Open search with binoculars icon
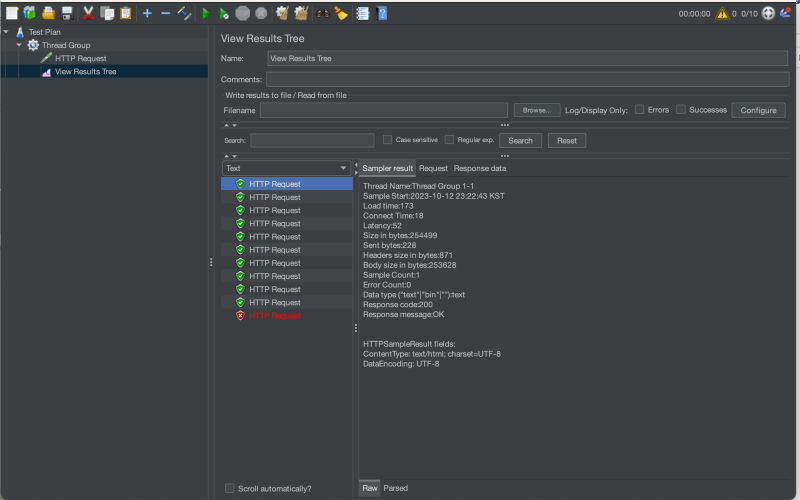Screen dimensions: 800x500 322,13
